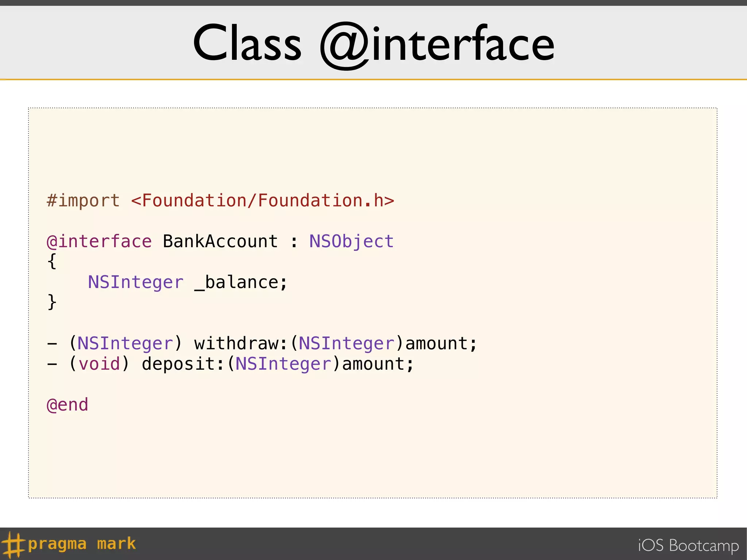Click the 'pragma mark' logo text
Image resolution: width=747 pixels, height=560 pixels.
click(82, 544)
